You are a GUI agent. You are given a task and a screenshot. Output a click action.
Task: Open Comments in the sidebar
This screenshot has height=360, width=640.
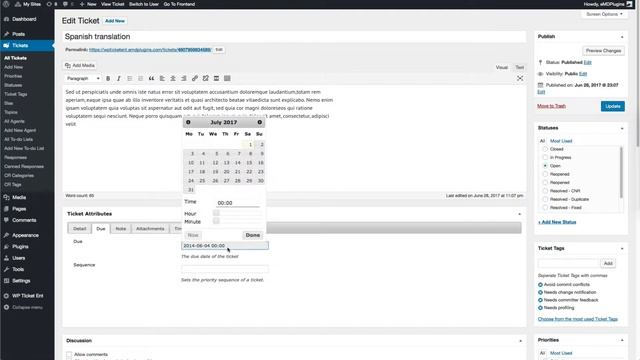(24, 220)
